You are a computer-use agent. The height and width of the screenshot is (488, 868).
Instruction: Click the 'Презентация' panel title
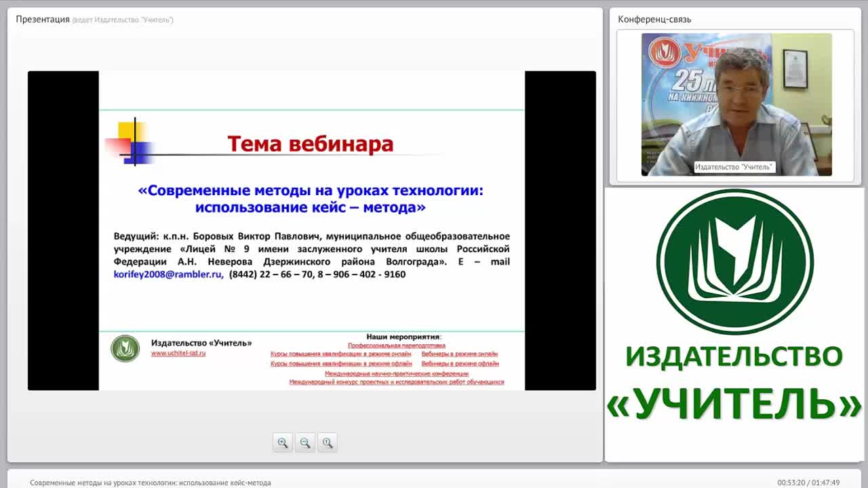pyautogui.click(x=43, y=20)
